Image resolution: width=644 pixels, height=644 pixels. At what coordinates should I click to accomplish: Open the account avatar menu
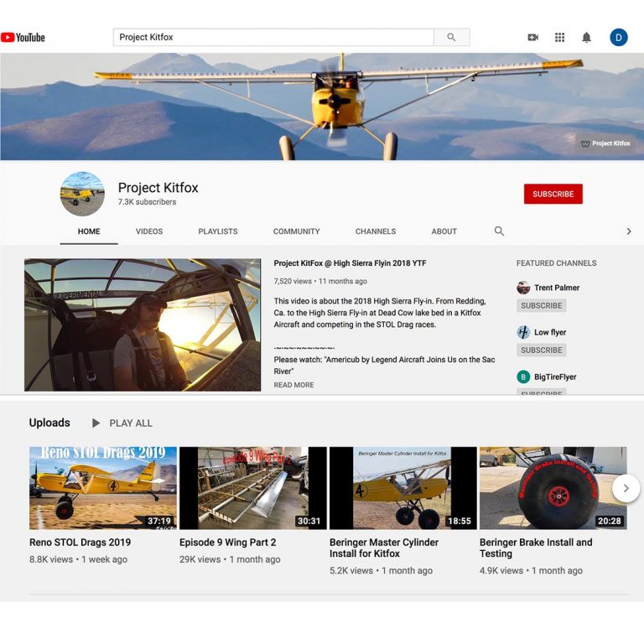click(x=619, y=37)
